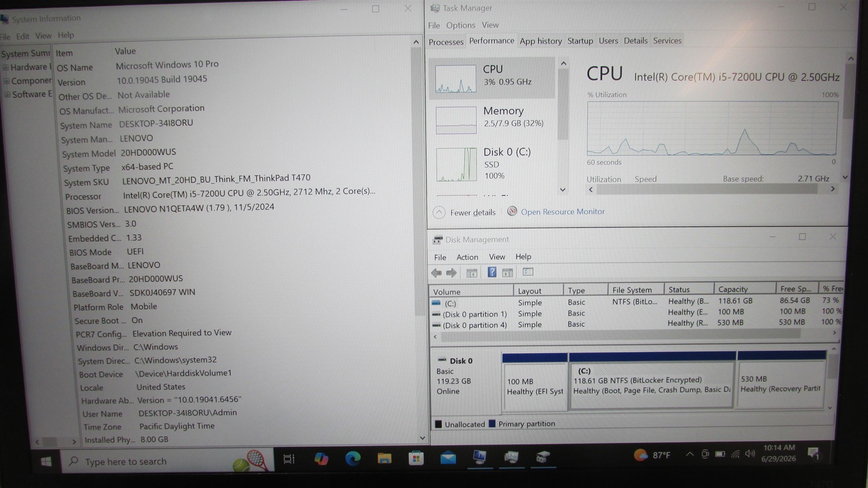Click Show/Hide Console Tree icon in Disk Management
868x488 pixels.
coord(472,273)
